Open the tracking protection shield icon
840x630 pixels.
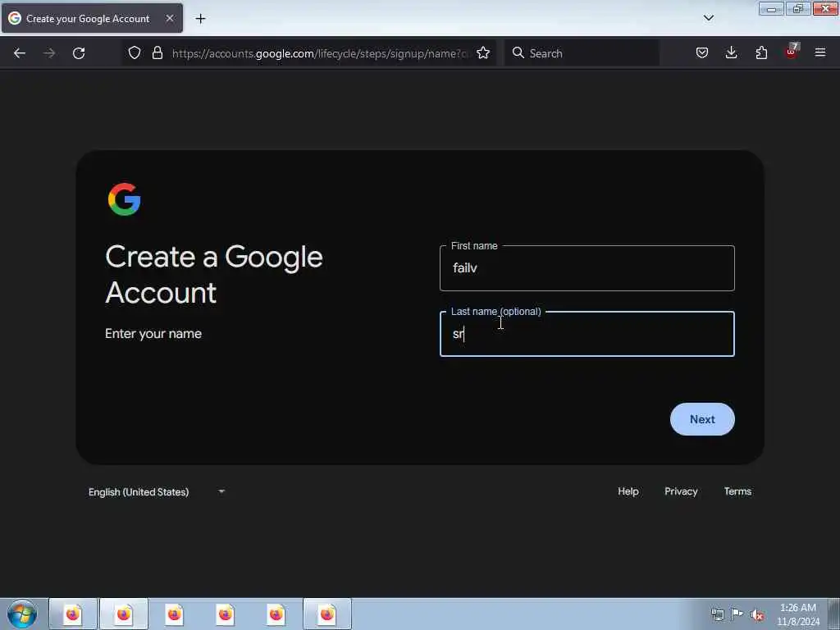(135, 53)
